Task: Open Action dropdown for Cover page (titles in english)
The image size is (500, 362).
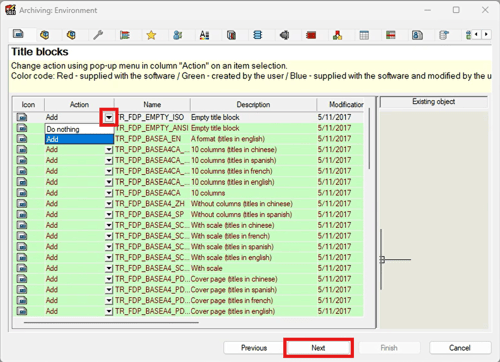Action: (x=109, y=311)
